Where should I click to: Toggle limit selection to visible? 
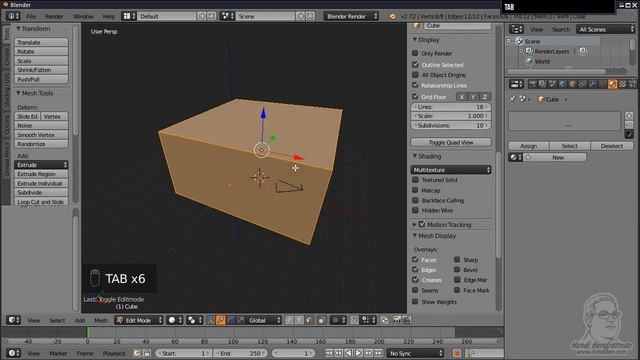(x=322, y=320)
